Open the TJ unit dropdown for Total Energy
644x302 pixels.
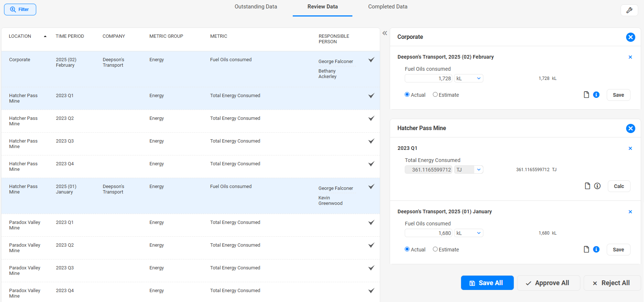coord(468,170)
